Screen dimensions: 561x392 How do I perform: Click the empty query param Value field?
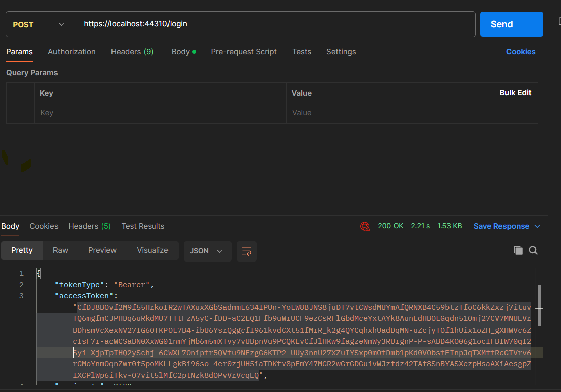coord(412,113)
